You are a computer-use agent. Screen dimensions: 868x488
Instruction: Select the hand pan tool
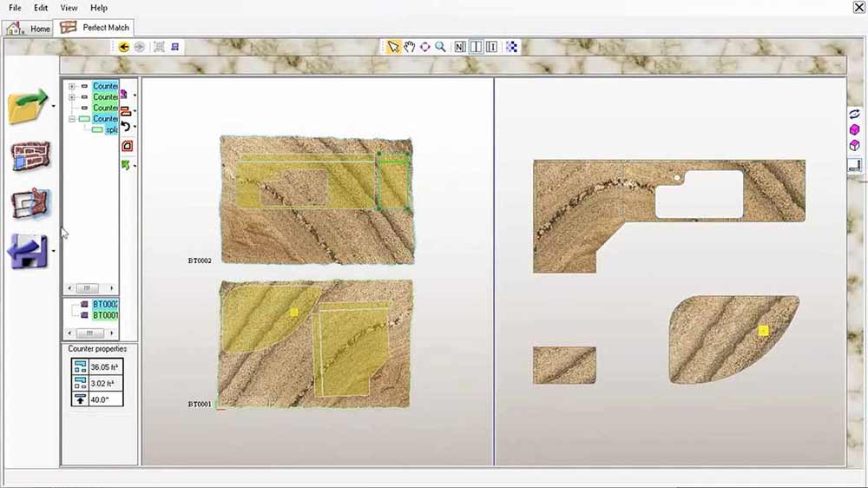coord(409,47)
